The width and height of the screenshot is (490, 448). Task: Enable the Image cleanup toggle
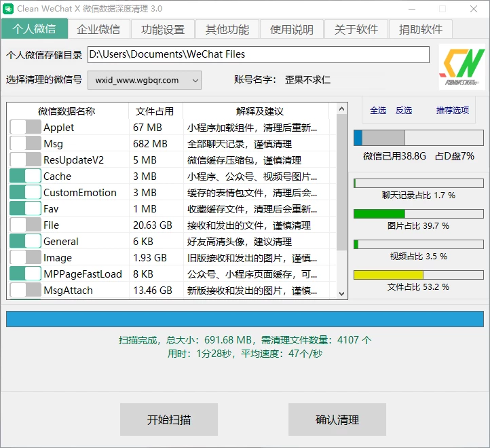point(26,257)
